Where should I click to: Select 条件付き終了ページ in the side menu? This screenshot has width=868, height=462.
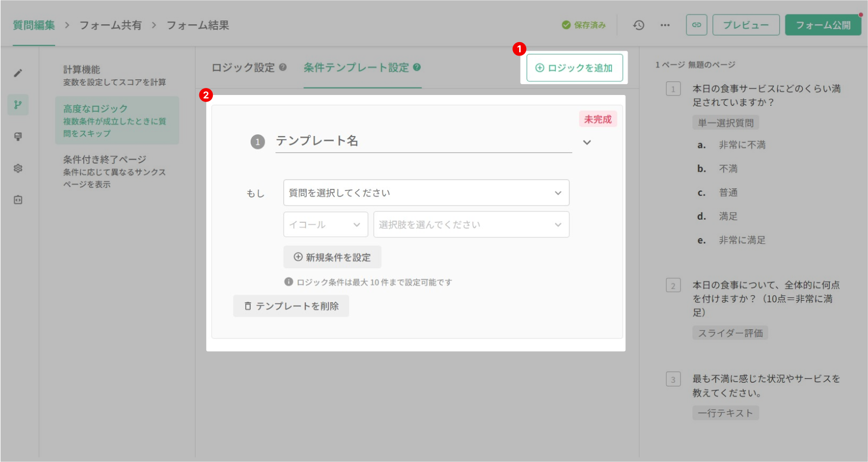(117, 171)
